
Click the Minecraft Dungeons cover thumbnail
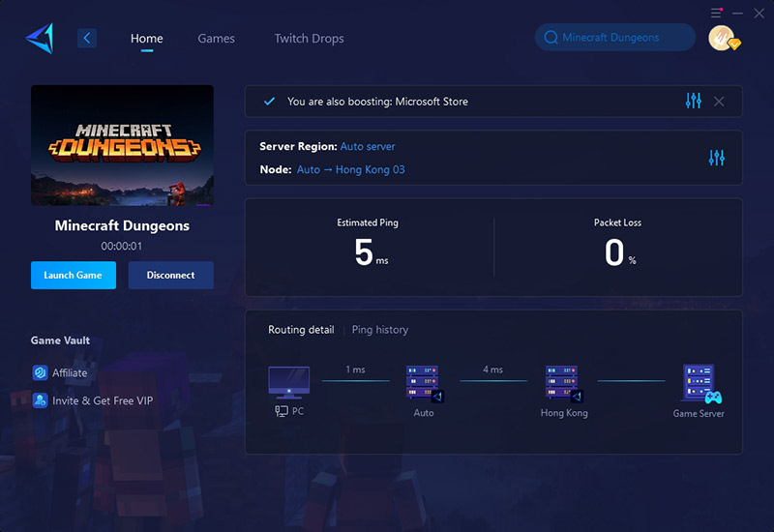122,145
